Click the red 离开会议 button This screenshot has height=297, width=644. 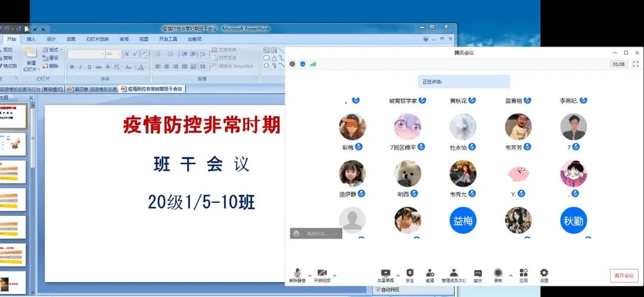624,276
